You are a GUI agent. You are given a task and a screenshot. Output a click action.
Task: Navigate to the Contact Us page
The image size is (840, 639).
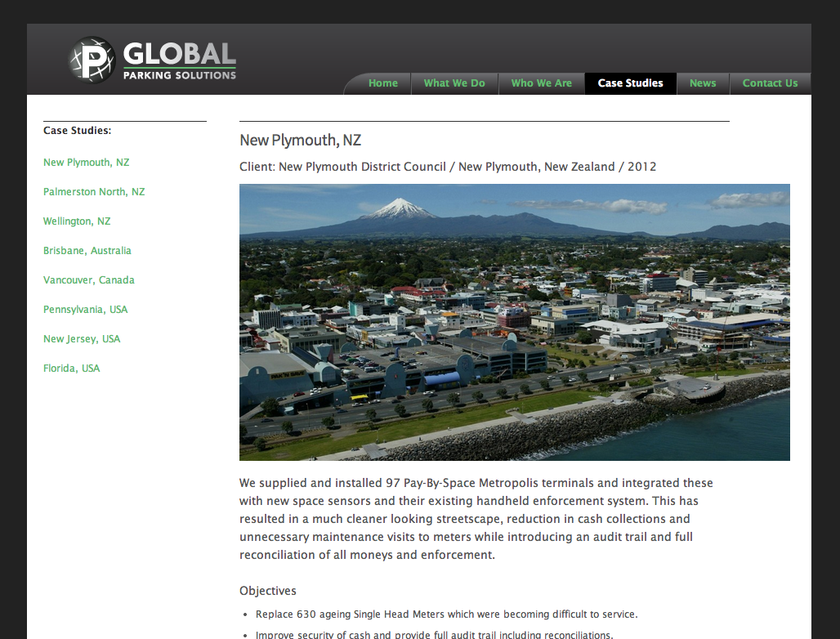(x=770, y=83)
